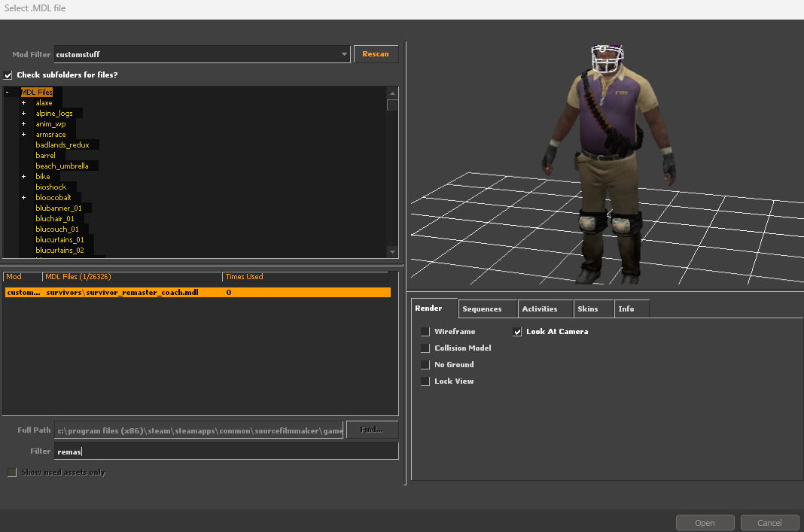Image resolution: width=804 pixels, height=532 pixels.
Task: Enable the No Ground checkbox
Action: click(x=425, y=364)
